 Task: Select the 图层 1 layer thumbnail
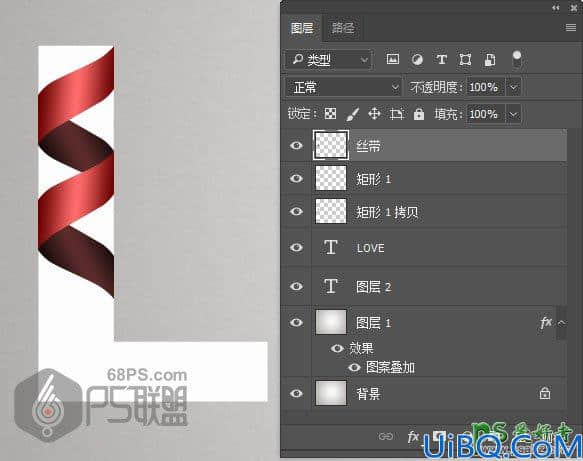331,322
